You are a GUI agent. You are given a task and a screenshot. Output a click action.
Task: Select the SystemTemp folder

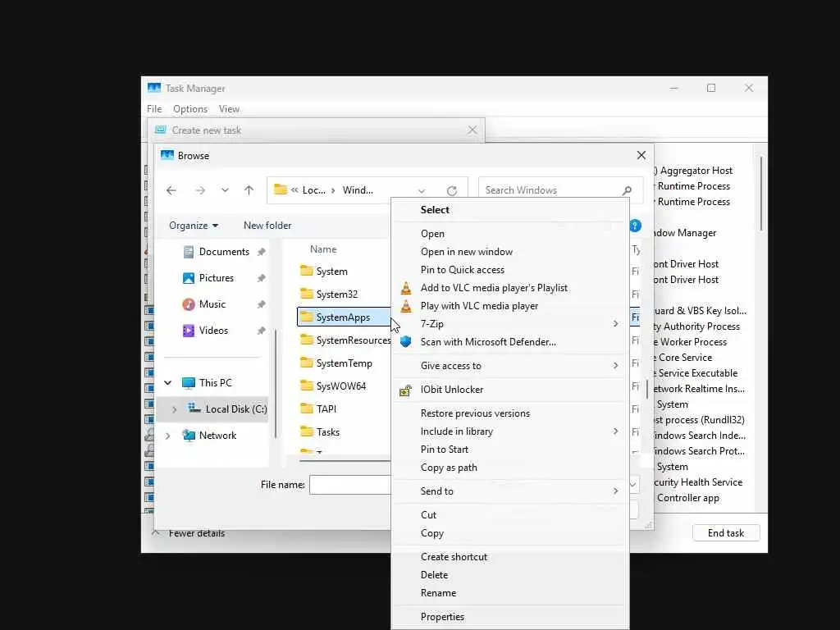336,363
